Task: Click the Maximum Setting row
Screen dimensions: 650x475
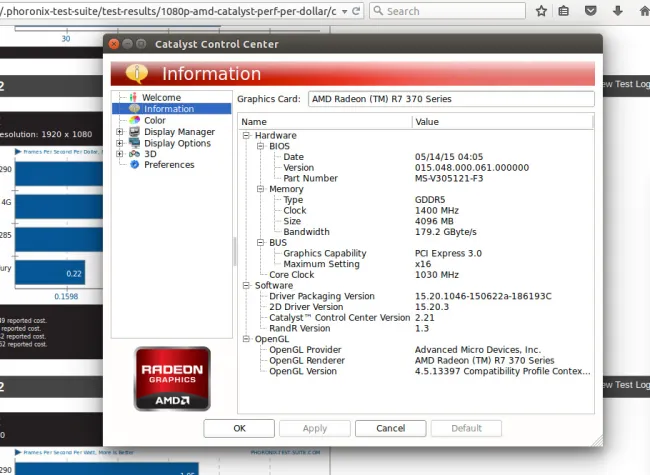Action: click(x=416, y=264)
